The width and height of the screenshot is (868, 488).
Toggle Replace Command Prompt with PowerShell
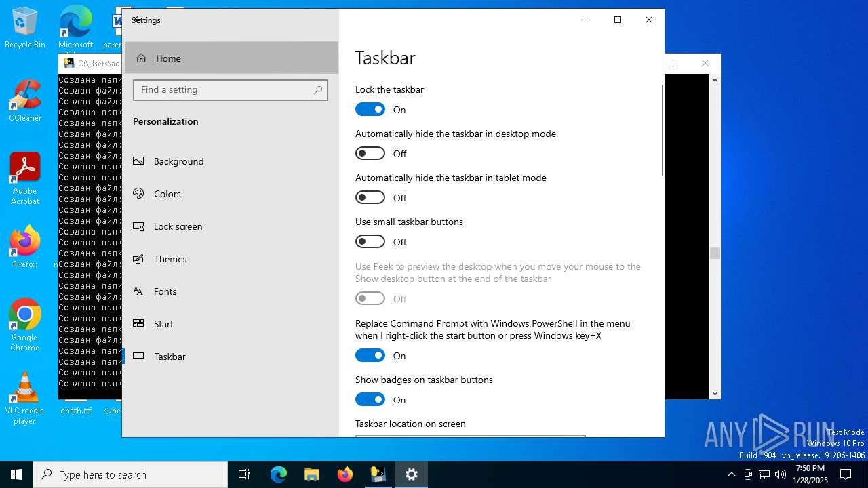click(370, 355)
